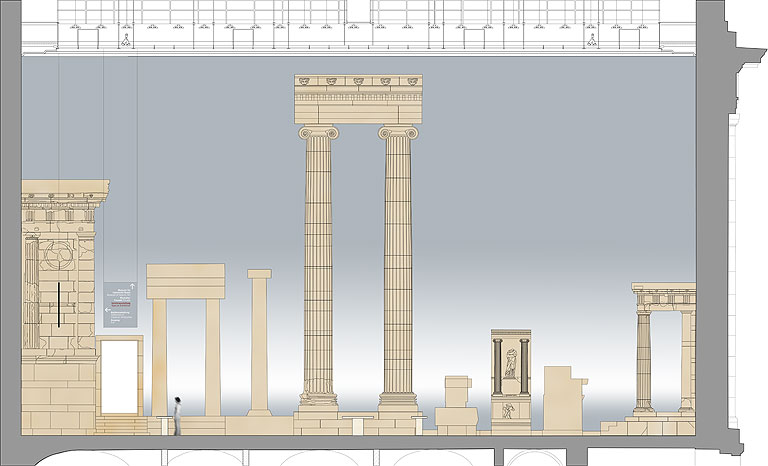Click the scroll capital of the left tall column
The width and height of the screenshot is (768, 466).
tap(318, 132)
